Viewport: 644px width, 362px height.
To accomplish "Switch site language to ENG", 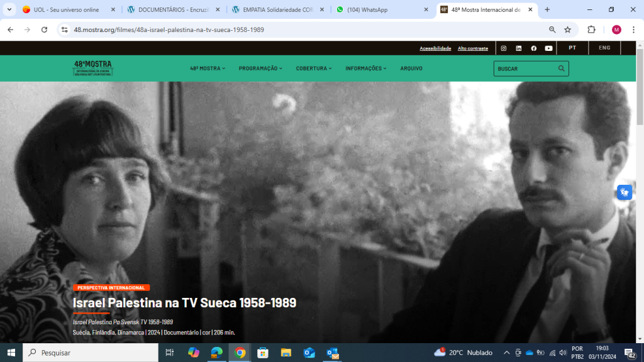I will [604, 48].
